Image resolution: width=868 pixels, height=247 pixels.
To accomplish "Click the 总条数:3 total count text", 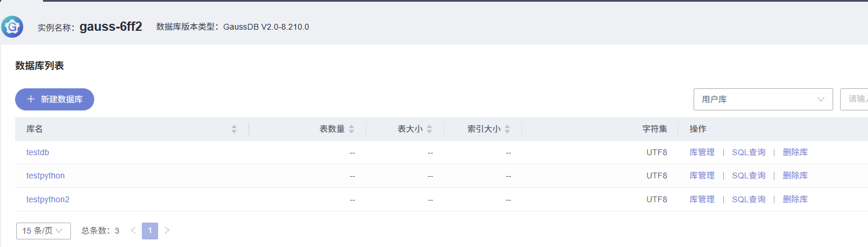I will point(101,231).
